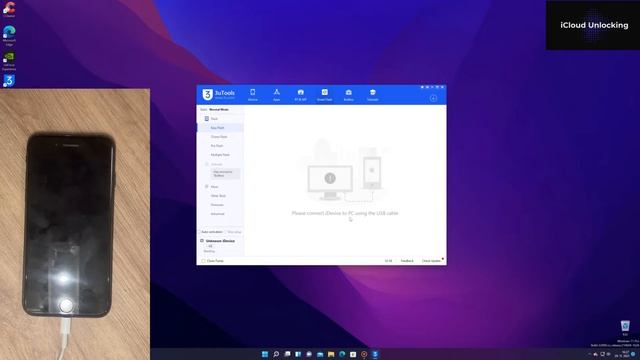Screen dimensions: 640x360
Task: Open the CCleaner desktop shortcut
Action: coord(9,10)
